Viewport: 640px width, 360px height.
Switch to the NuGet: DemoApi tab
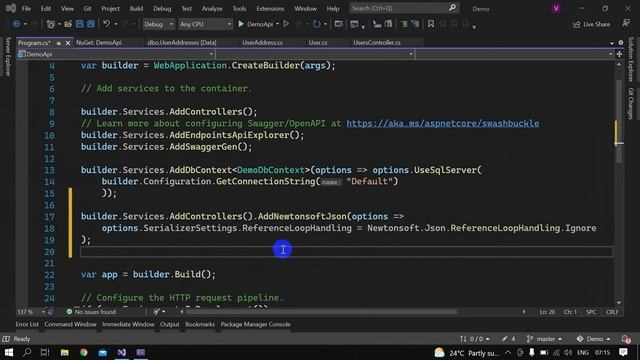(x=99, y=42)
